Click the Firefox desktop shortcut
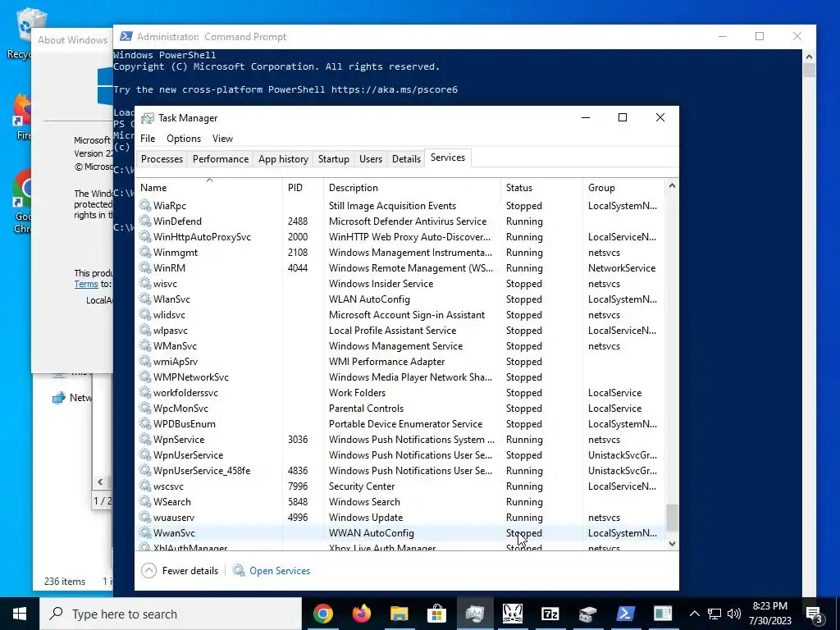 coord(22,116)
